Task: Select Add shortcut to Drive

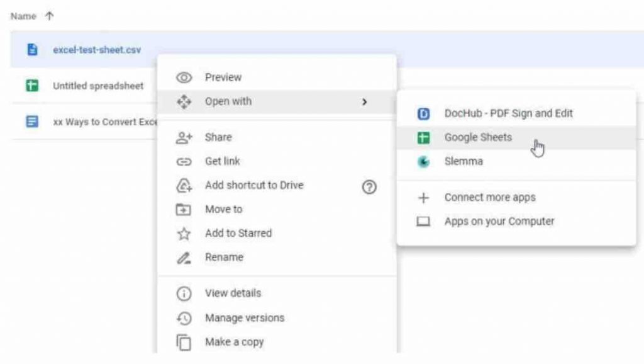Action: (254, 185)
